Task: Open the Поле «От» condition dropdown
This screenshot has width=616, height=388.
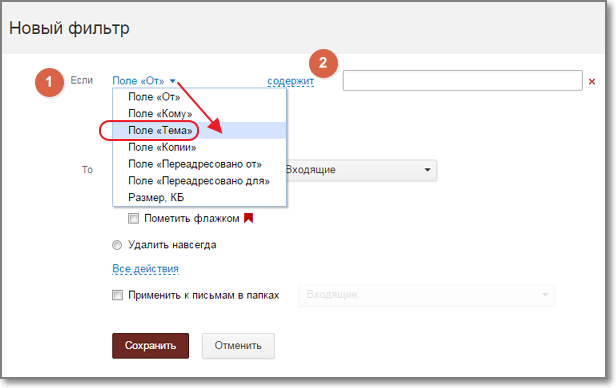Action: pos(144,81)
